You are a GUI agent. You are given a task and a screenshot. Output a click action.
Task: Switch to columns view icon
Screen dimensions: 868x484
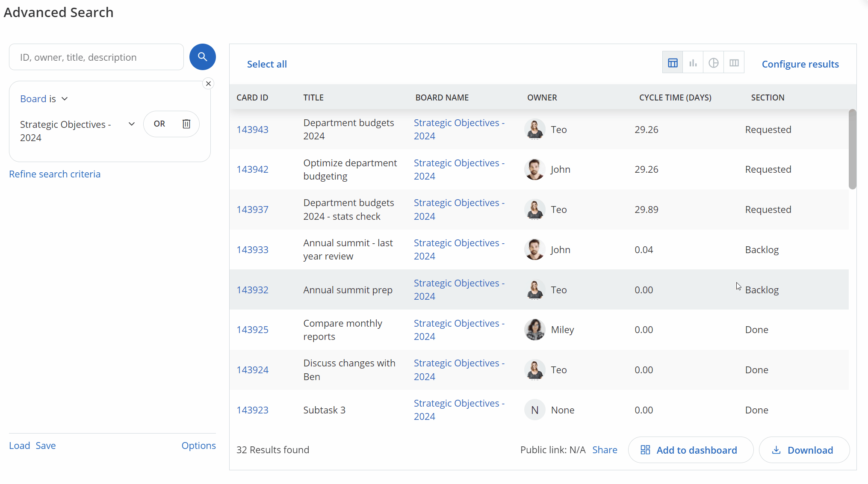coord(734,63)
